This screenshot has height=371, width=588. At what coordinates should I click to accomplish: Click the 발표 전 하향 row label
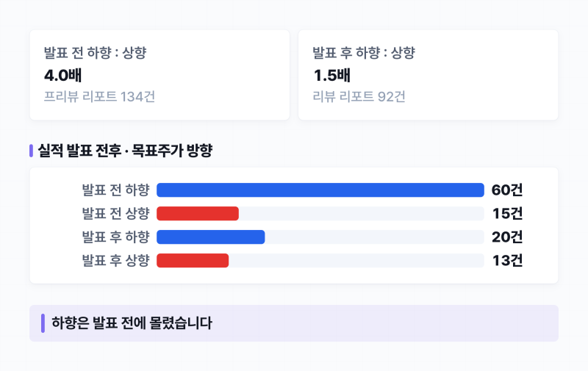point(116,190)
